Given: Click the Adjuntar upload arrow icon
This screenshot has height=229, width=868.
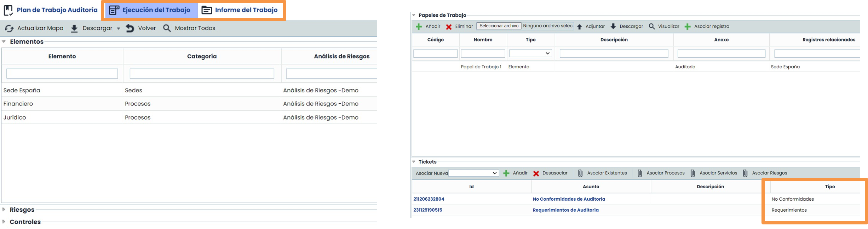Looking at the screenshot, I should [579, 27].
